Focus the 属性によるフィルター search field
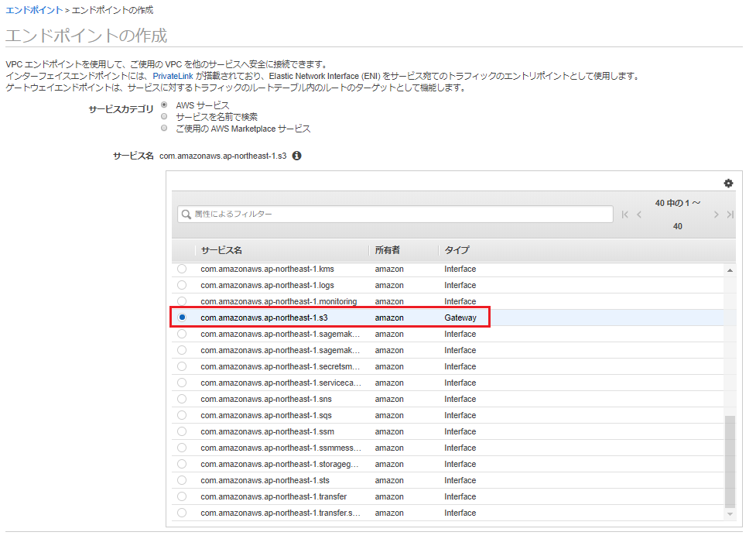The width and height of the screenshot is (756, 539). (395, 215)
